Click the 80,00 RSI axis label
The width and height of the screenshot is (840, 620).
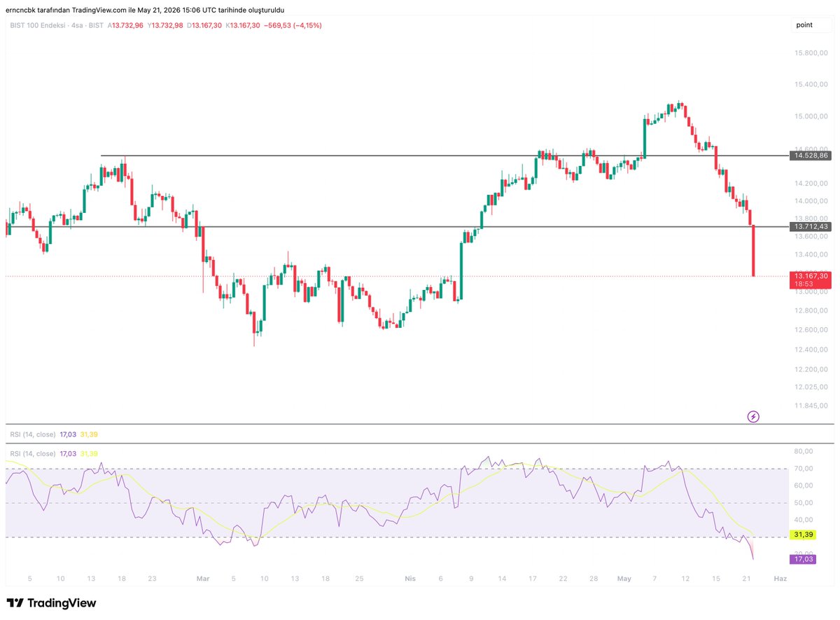click(802, 451)
